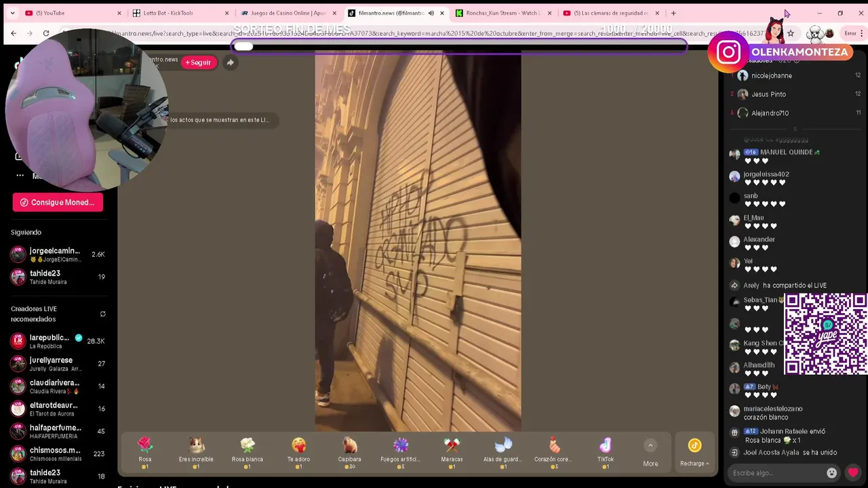Reload the current page
This screenshot has height=488, width=868.
click(x=46, y=33)
